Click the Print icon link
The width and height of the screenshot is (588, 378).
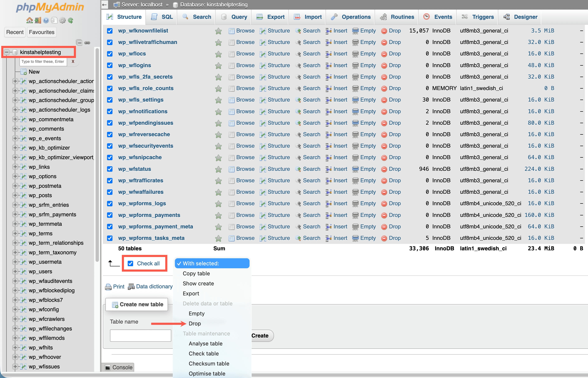click(108, 287)
